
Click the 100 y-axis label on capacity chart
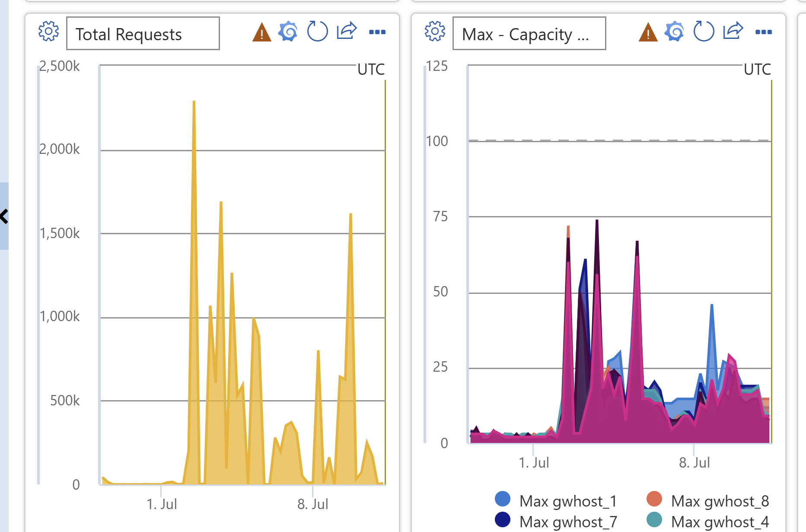437,141
